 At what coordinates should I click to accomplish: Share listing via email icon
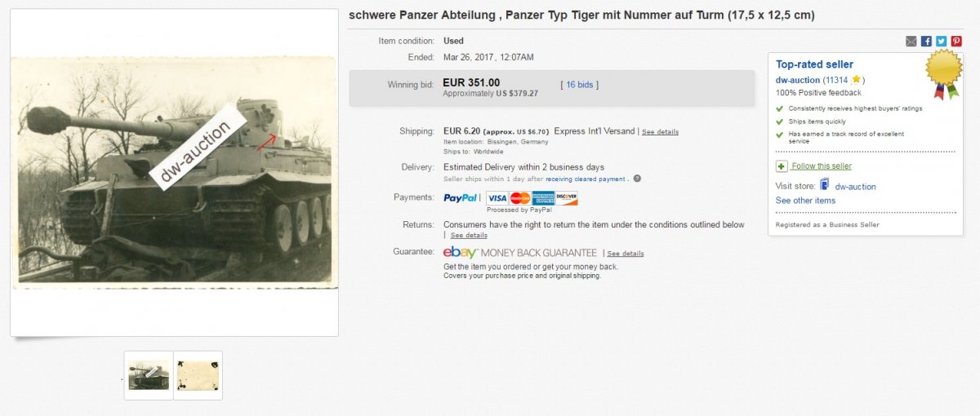point(911,42)
